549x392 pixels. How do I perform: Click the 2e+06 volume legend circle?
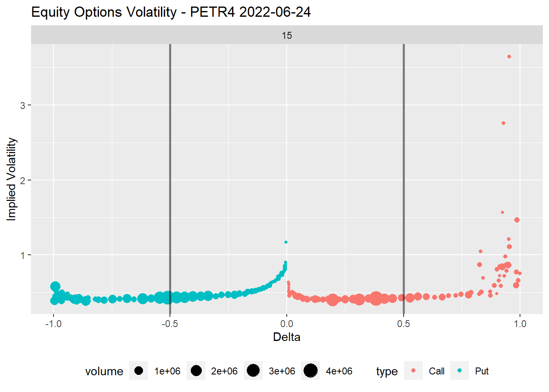coord(196,371)
